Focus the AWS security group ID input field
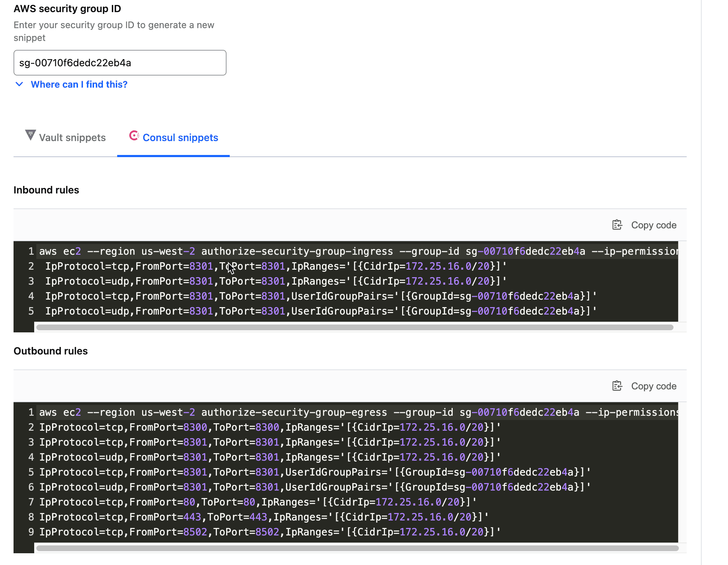 [120, 63]
